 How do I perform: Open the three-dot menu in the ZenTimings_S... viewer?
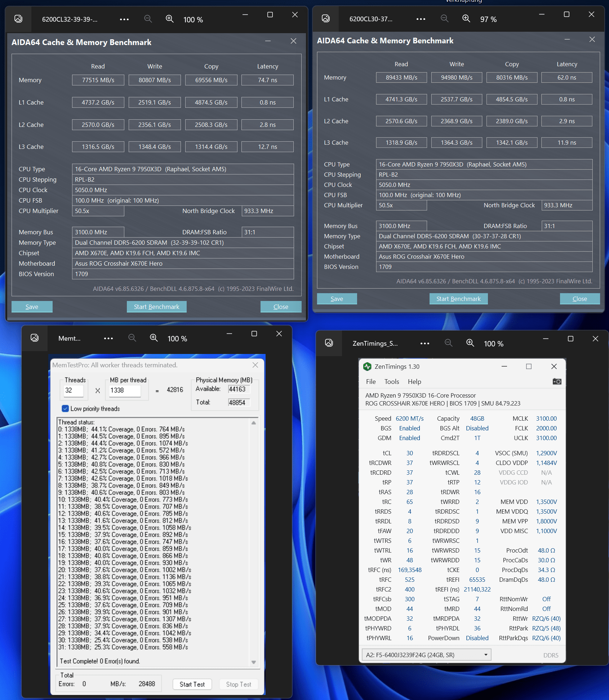tap(425, 344)
